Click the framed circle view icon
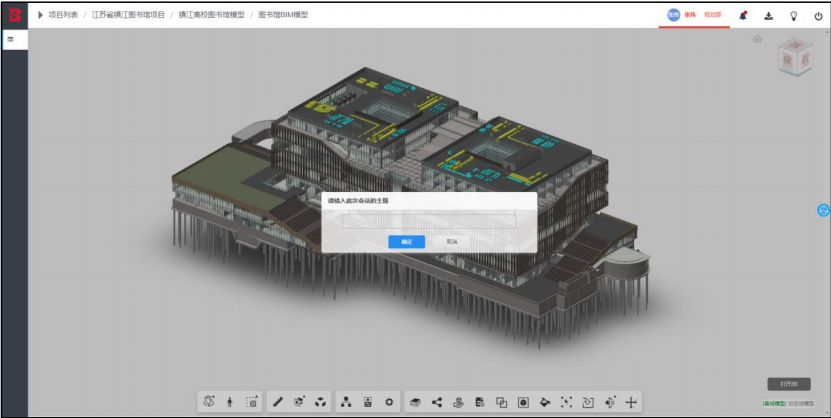This screenshot has width=831, height=418. point(523,403)
